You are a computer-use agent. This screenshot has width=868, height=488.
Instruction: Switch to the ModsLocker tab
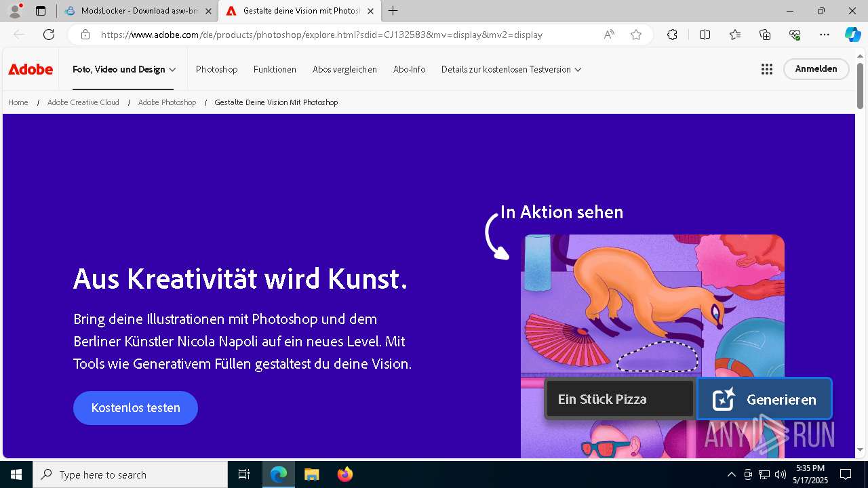138,11
